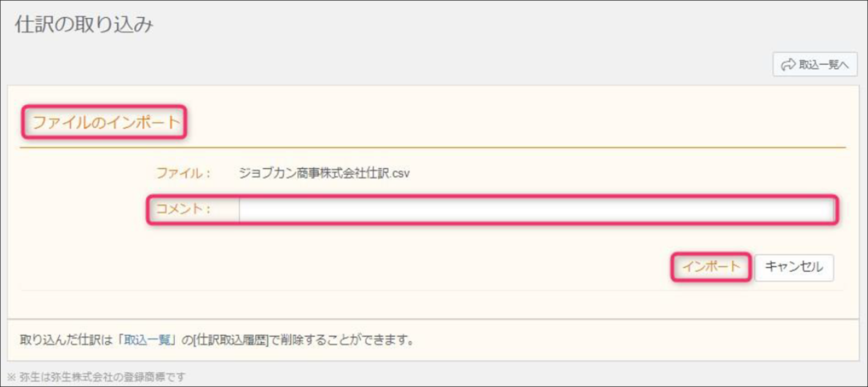Start the import with the インポート button
This screenshot has height=387, width=868.
coord(711,267)
